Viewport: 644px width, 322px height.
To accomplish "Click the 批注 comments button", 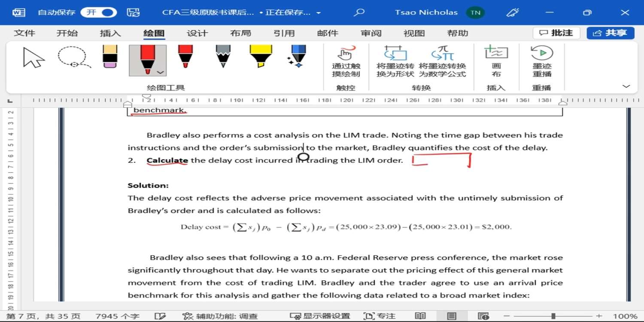I will click(556, 33).
